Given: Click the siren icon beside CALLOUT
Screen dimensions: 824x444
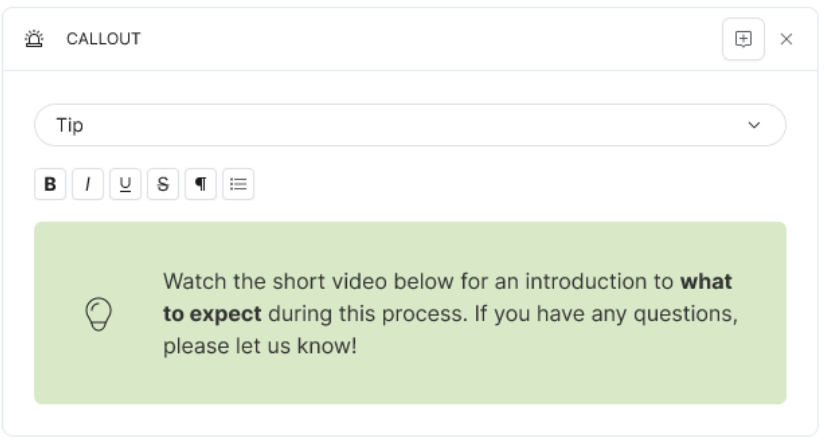Looking at the screenshot, I should point(35,39).
